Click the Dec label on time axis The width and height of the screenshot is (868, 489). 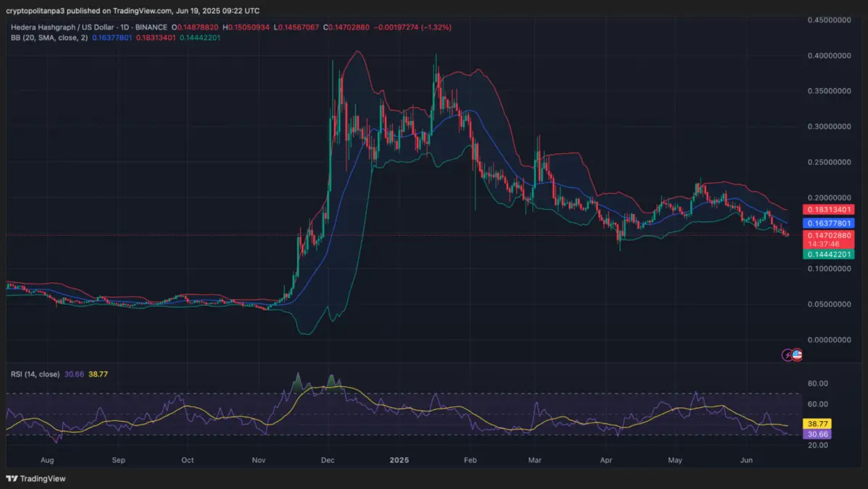pyautogui.click(x=327, y=459)
